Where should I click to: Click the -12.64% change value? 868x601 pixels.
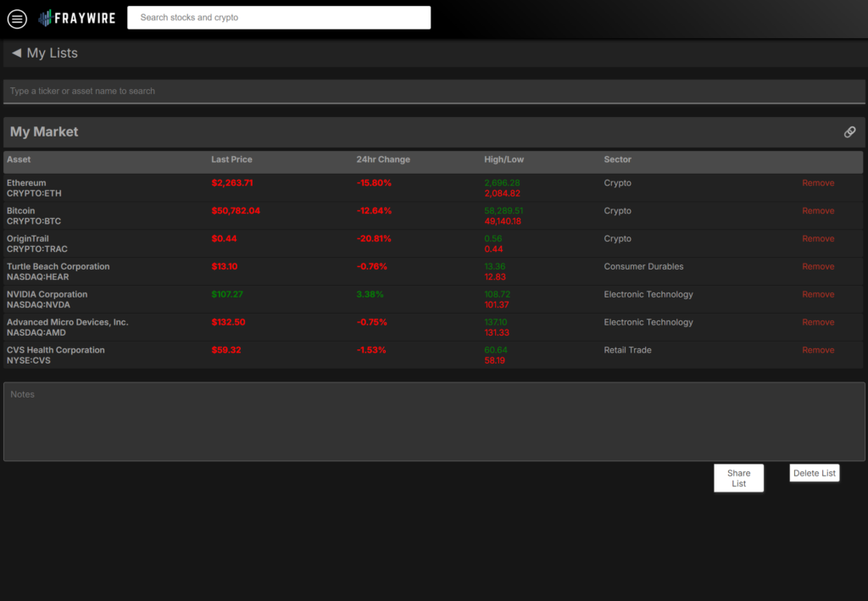coord(374,211)
